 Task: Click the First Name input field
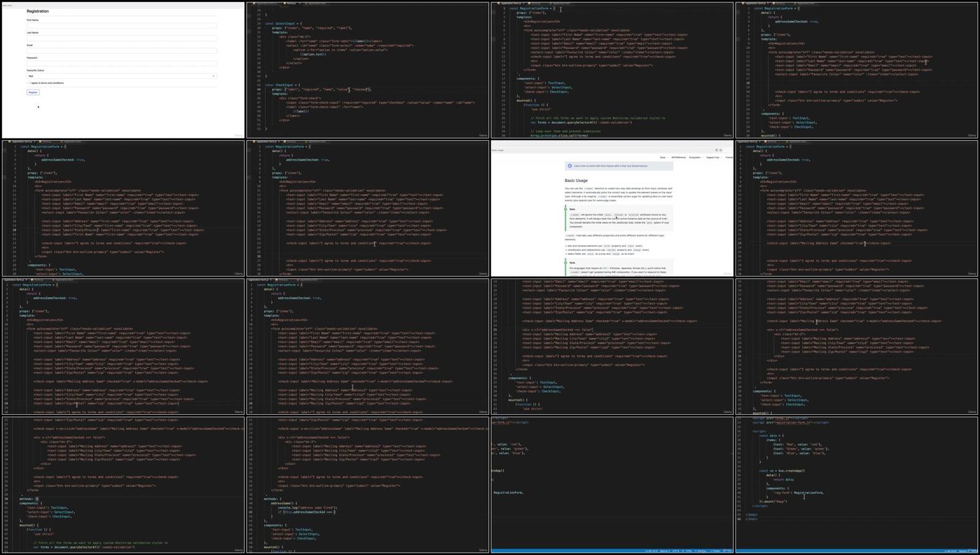click(x=121, y=26)
